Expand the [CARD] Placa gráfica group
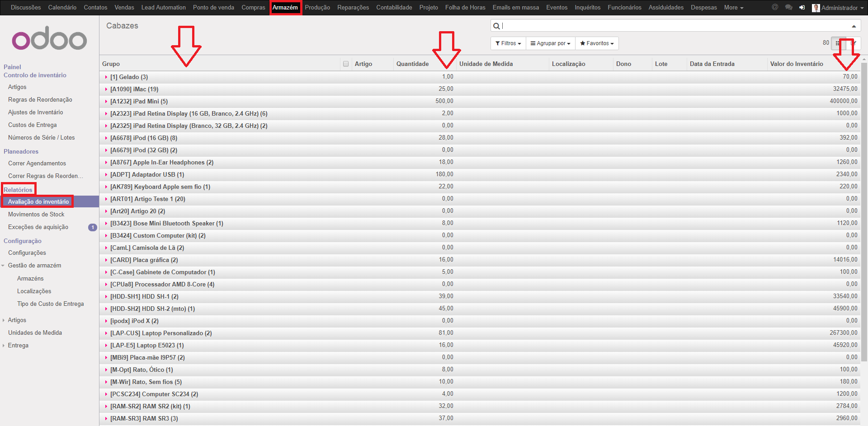Screen dimensions: 868x426 (106, 260)
